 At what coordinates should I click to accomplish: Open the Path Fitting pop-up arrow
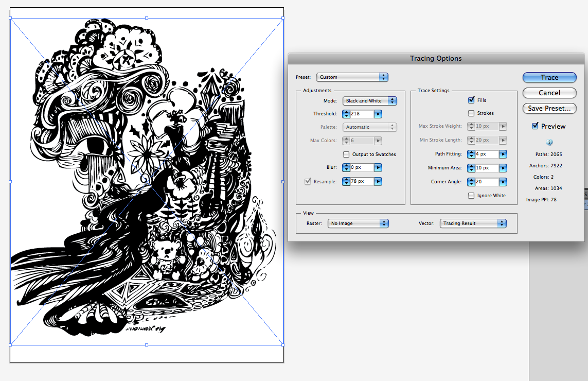[503, 154]
